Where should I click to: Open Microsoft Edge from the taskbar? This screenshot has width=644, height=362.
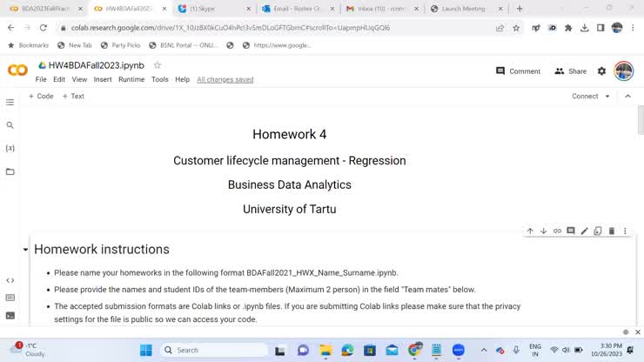pyautogui.click(x=347, y=350)
